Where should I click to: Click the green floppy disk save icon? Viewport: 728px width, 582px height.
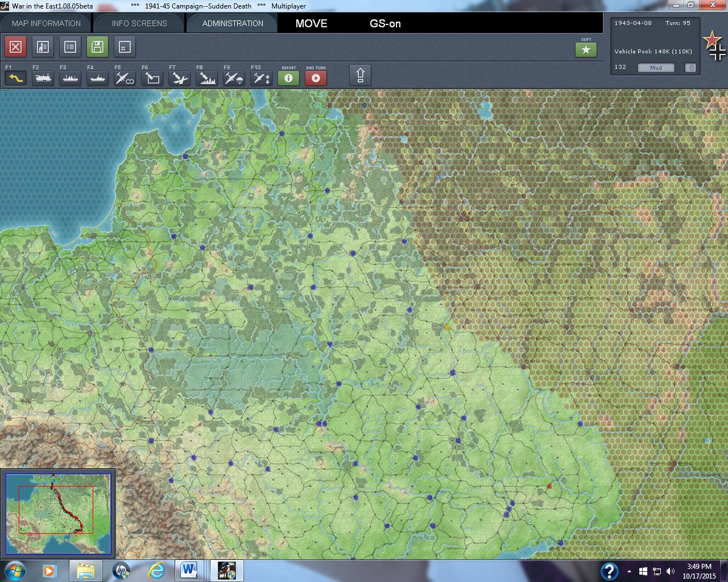pyautogui.click(x=97, y=47)
